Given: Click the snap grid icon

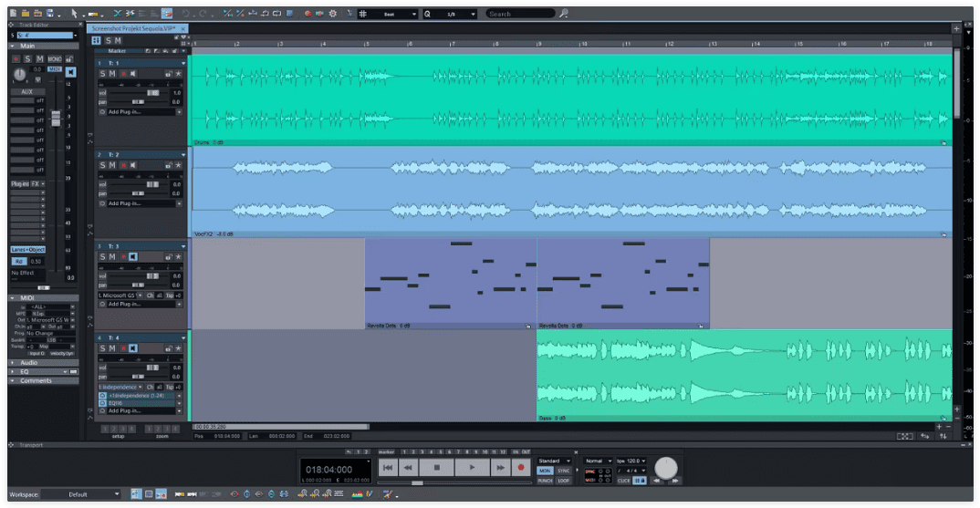Looking at the screenshot, I should tap(362, 13).
